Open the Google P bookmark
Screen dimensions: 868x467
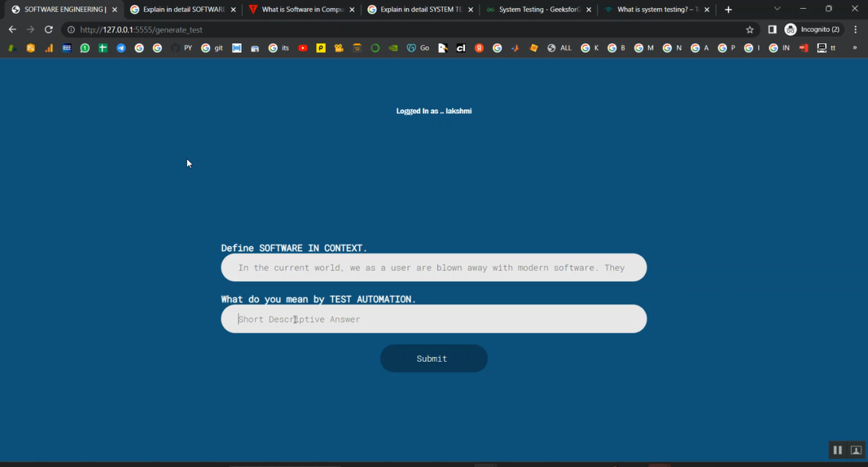[x=727, y=48]
